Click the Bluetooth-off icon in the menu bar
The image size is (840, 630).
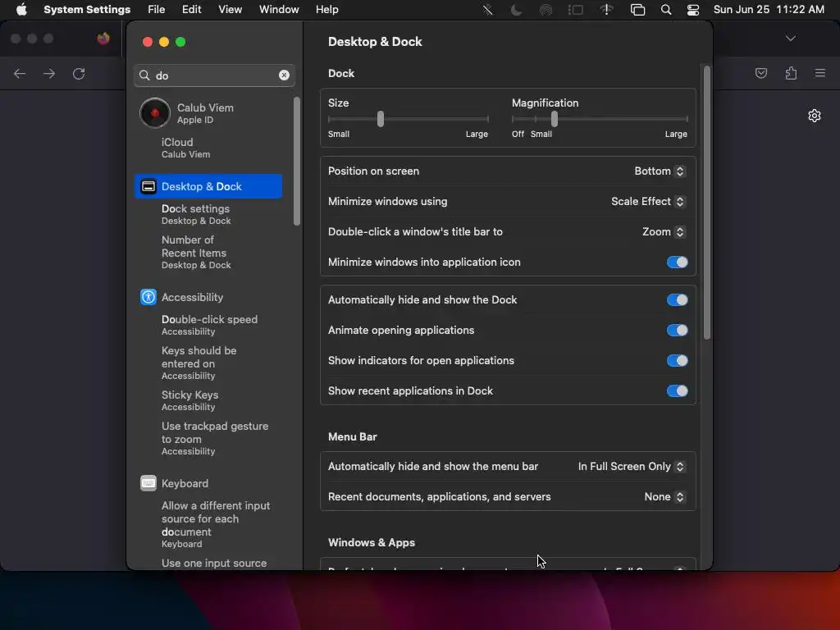[x=487, y=10]
